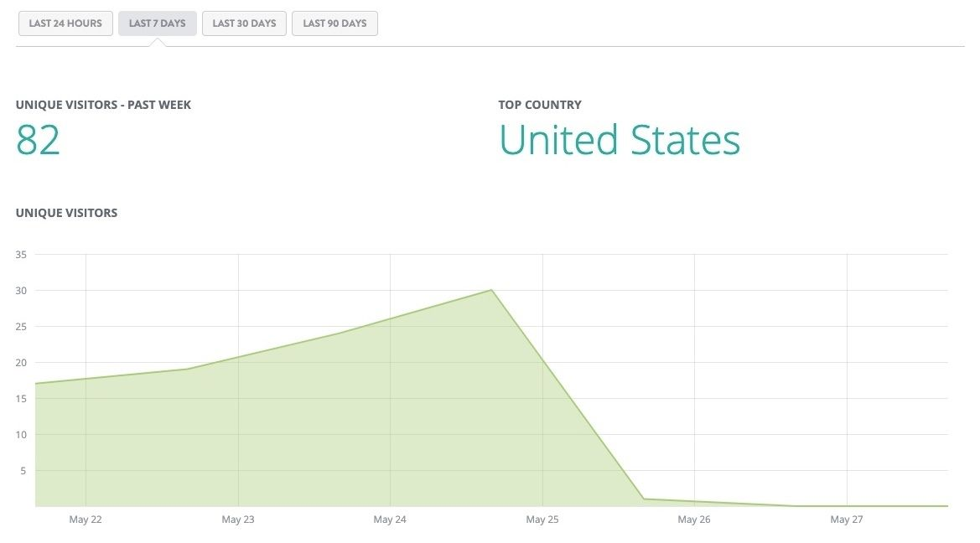Click the May 22 axis label
980x543 pixels.
click(x=86, y=520)
